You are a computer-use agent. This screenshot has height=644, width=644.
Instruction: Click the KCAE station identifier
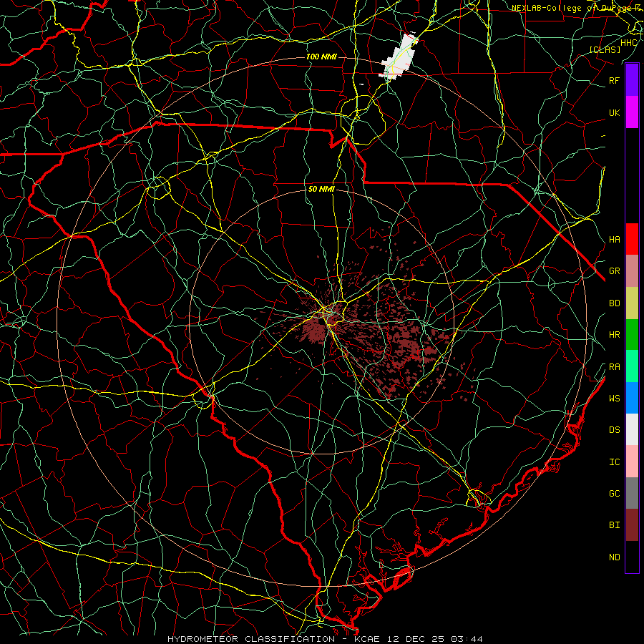coord(367,639)
